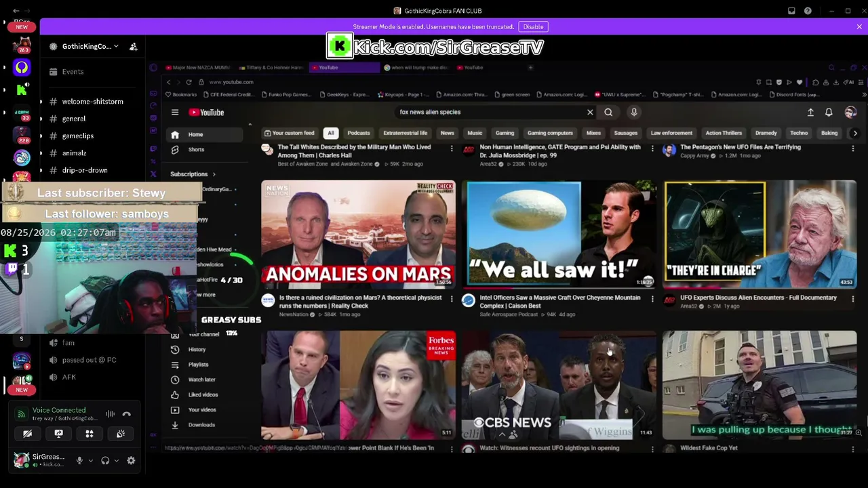Start YouTube voice search with microphone
Screen dimensions: 868x488
click(634, 113)
